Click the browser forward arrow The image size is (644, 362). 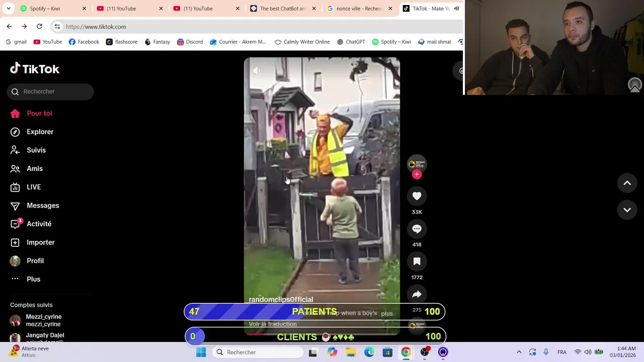coord(24,26)
